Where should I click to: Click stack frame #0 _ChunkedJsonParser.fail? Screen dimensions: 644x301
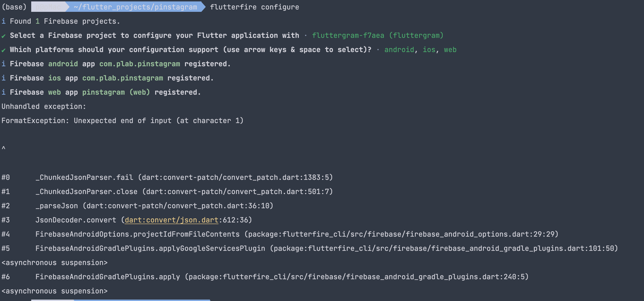point(167,177)
